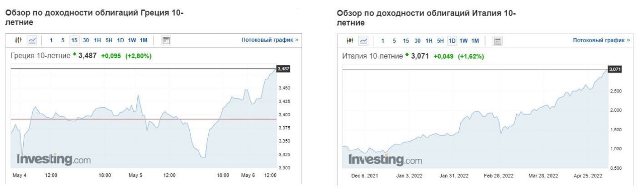The image size is (644, 192).
Task: Switch Italy chart to candlestick view
Action: click(x=351, y=41)
